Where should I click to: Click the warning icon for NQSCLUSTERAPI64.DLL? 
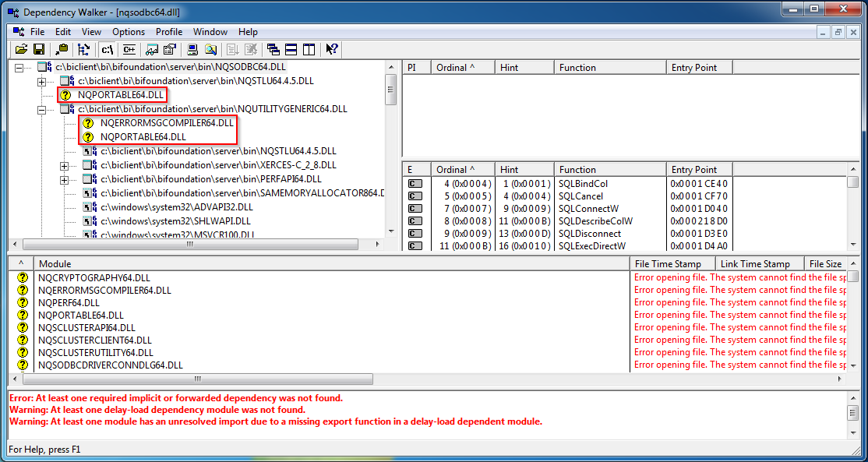click(x=22, y=327)
